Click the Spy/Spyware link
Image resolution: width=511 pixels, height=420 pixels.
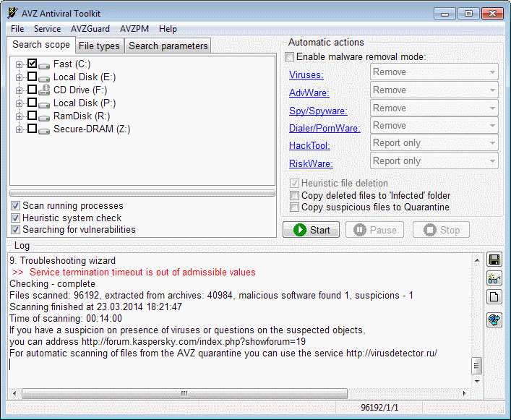[318, 111]
